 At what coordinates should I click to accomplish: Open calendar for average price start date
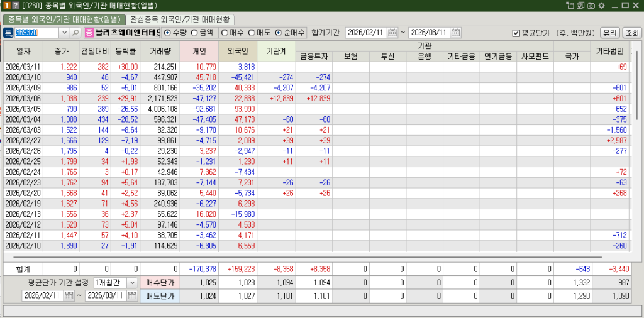pos(70,295)
